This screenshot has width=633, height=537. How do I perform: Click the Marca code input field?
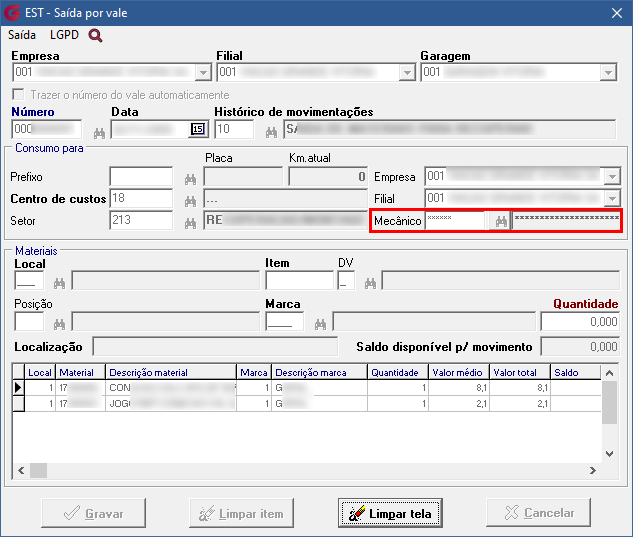[285, 321]
